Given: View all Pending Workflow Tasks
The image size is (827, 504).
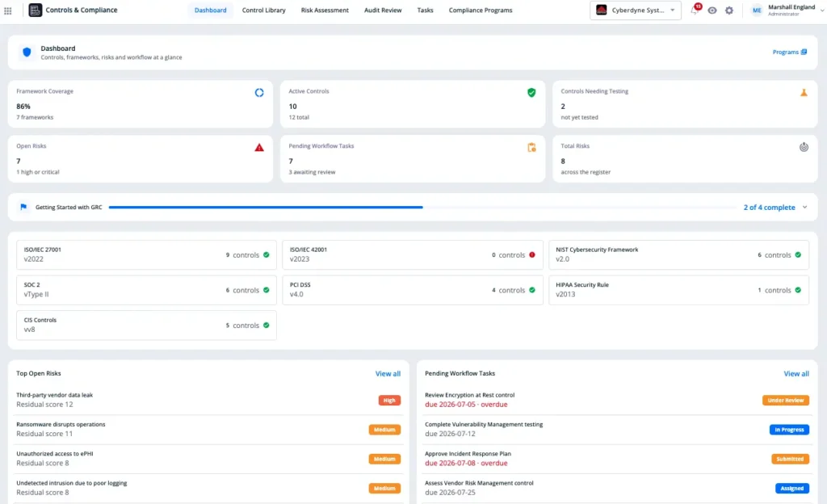Looking at the screenshot, I should click(796, 374).
